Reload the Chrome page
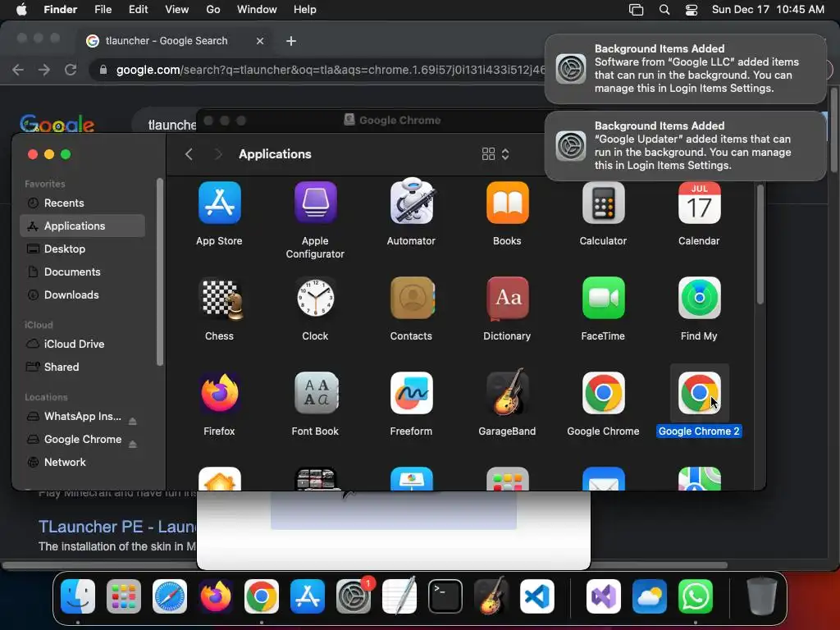 pyautogui.click(x=71, y=70)
